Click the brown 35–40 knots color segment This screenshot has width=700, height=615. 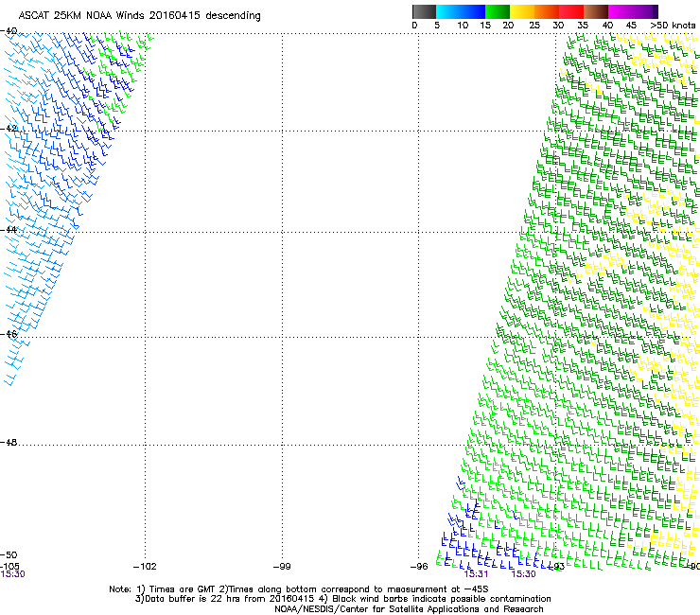tap(596, 11)
